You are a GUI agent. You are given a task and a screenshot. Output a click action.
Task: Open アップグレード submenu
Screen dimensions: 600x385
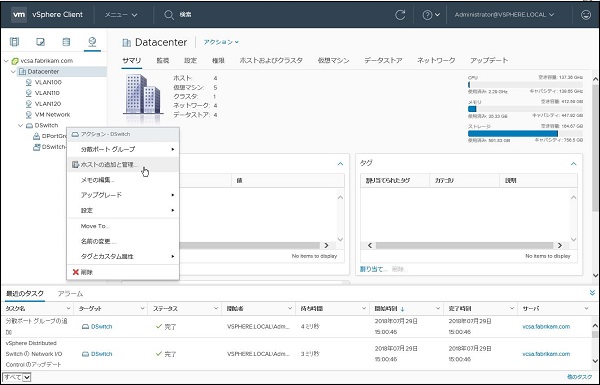[x=123, y=195]
